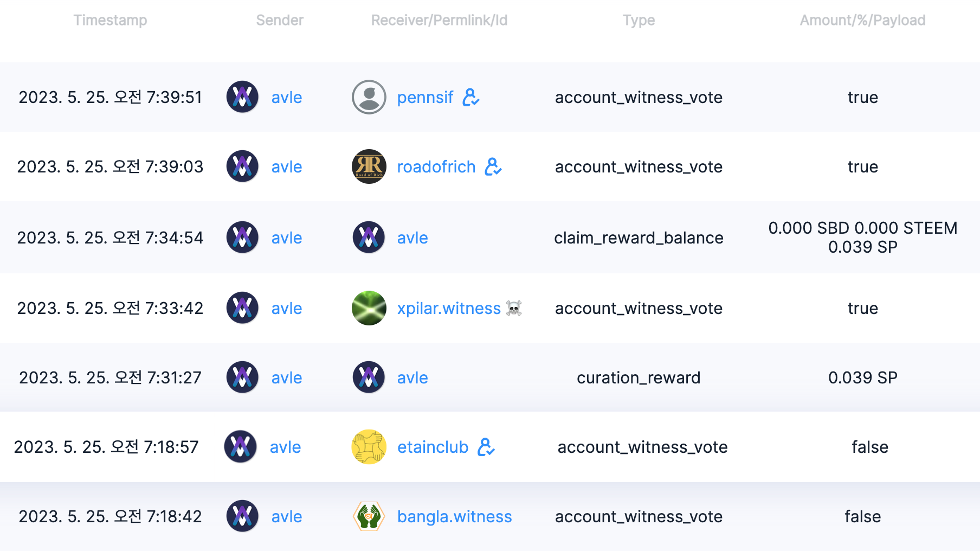Open the pennsif account link
This screenshot has width=980, height=551.
(x=425, y=98)
